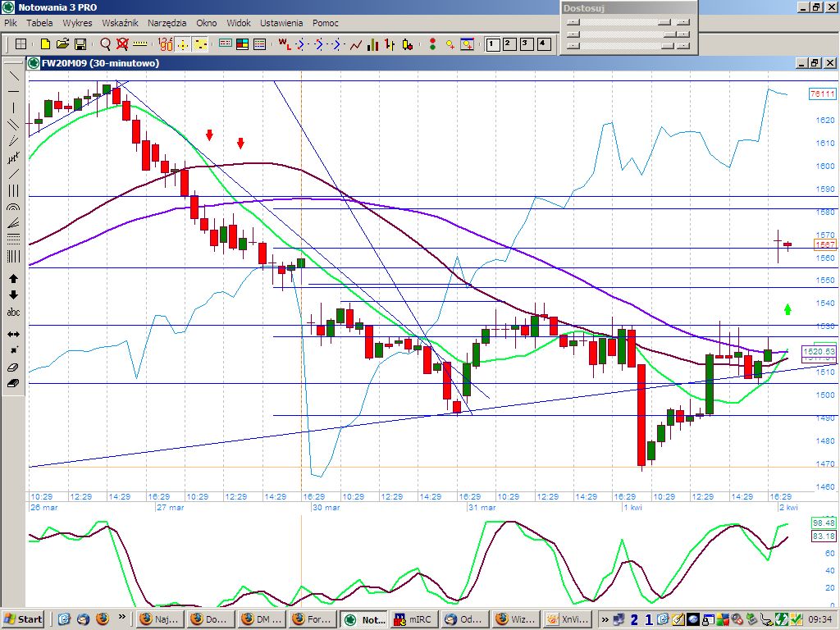The image size is (840, 630).
Task: Click the traffic light toolbar icon
Action: coord(432,44)
